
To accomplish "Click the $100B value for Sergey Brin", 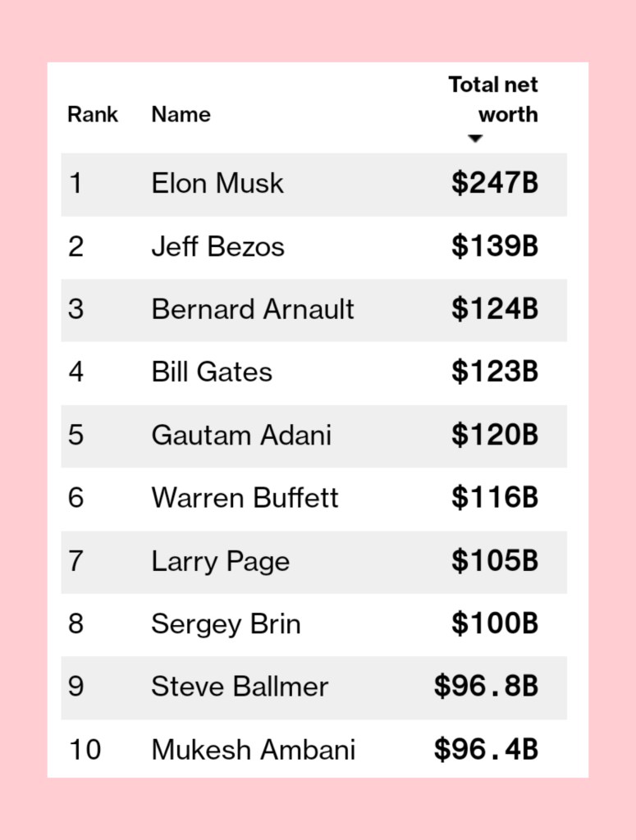I will click(495, 624).
